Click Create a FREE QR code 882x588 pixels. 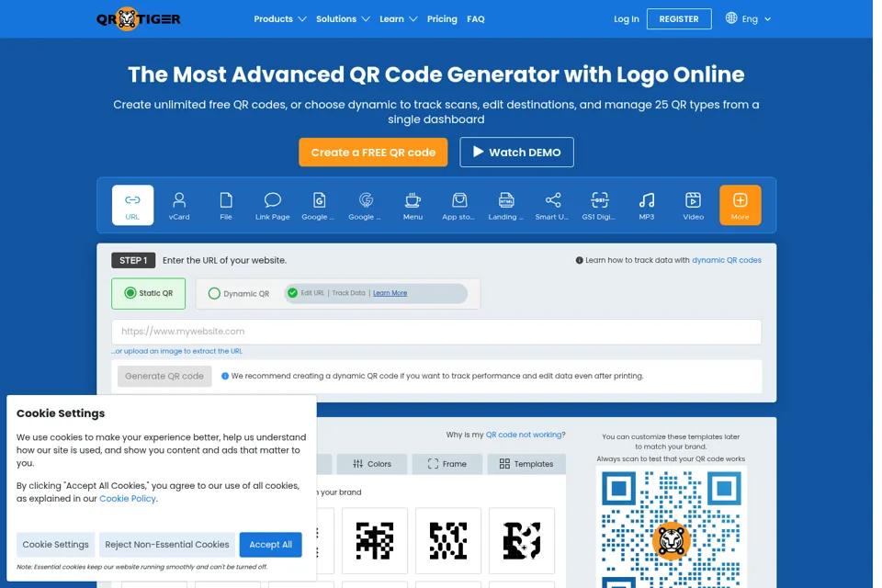[373, 152]
